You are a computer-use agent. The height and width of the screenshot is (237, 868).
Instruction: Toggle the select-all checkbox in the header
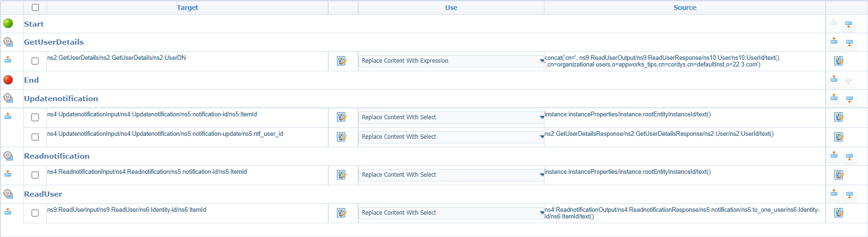35,8
